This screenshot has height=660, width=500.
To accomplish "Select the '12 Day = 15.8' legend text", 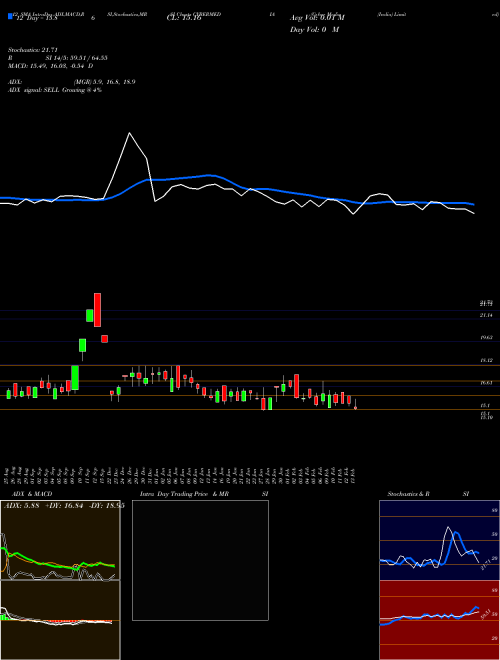I will click(35, 18).
